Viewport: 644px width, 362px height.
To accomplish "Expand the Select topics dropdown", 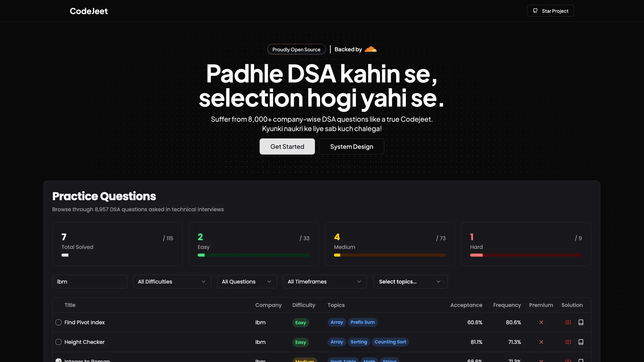I will pos(410,282).
